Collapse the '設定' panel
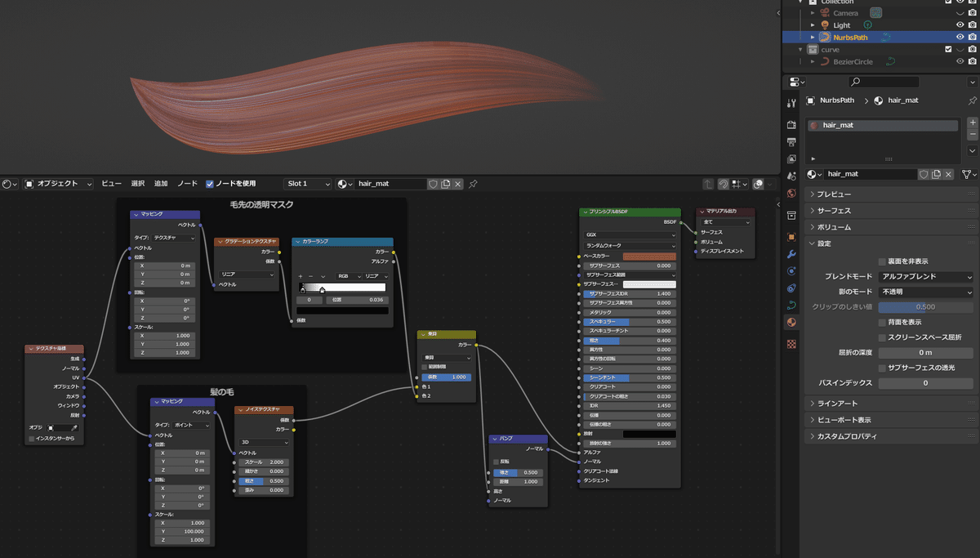The width and height of the screenshot is (980, 558). 891,243
